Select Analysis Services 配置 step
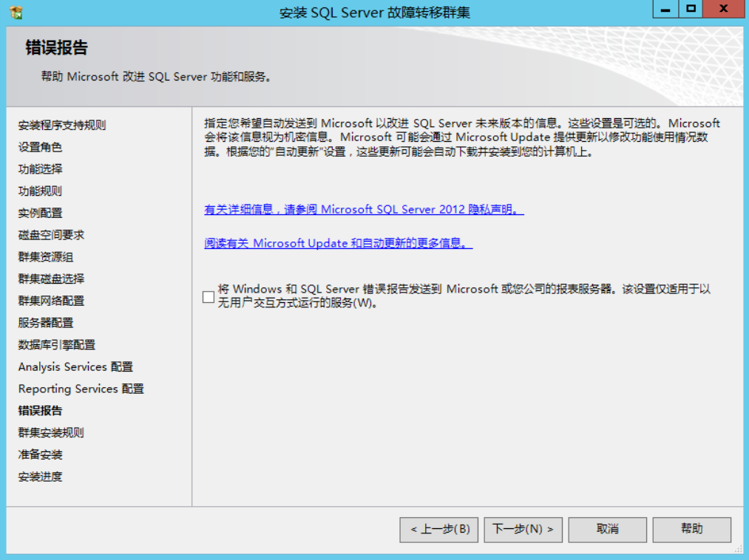Image resolution: width=749 pixels, height=560 pixels. 75,367
